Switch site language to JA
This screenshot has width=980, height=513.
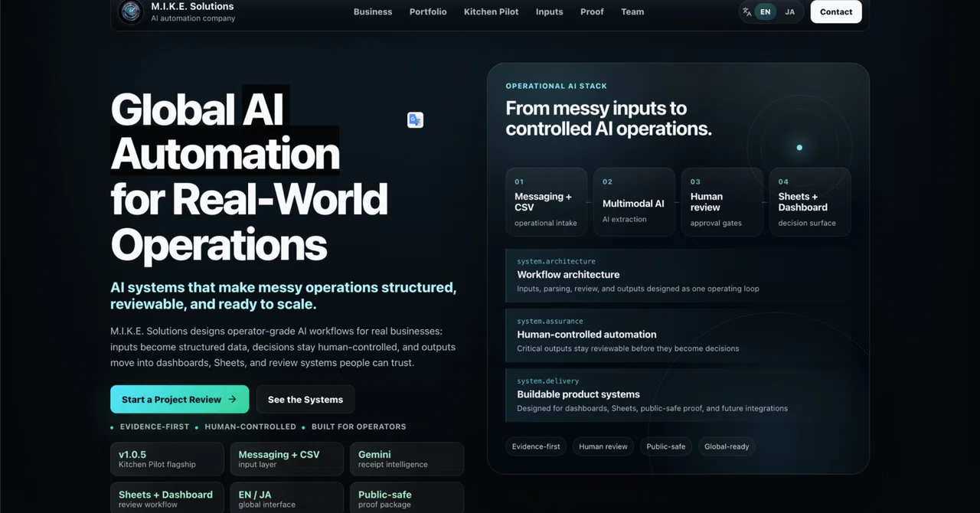click(789, 11)
